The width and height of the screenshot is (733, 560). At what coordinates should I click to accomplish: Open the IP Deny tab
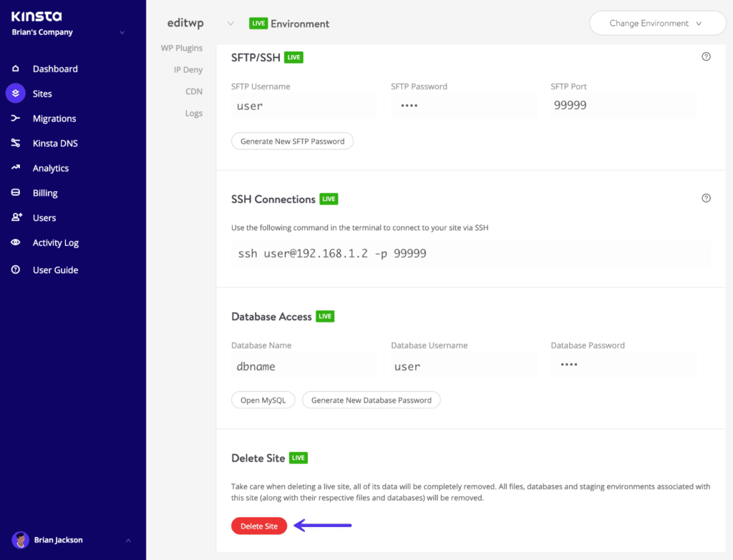pyautogui.click(x=188, y=70)
